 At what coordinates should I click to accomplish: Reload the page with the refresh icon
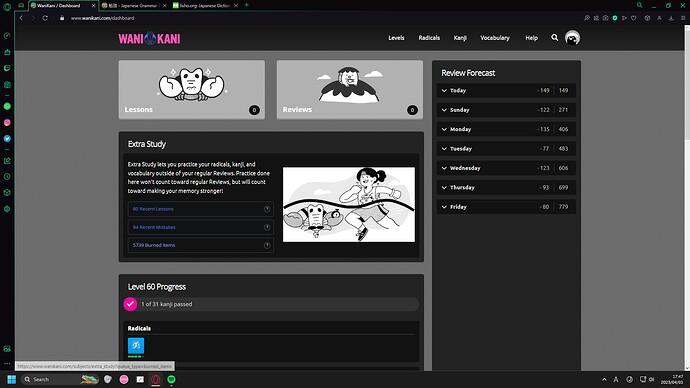click(x=45, y=18)
